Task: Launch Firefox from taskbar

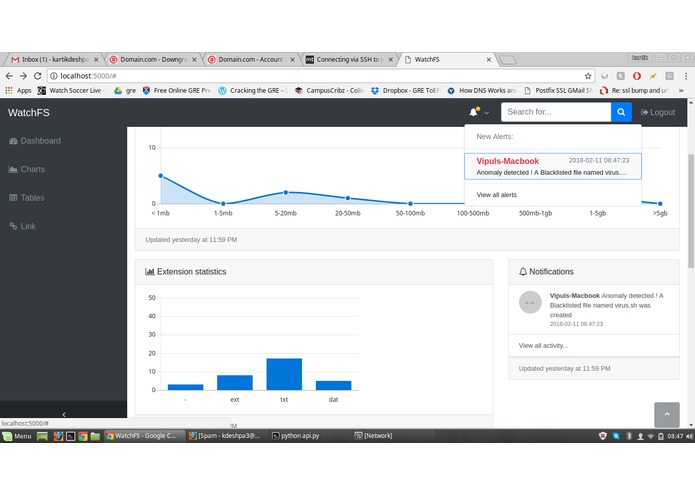Action: [x=58, y=436]
